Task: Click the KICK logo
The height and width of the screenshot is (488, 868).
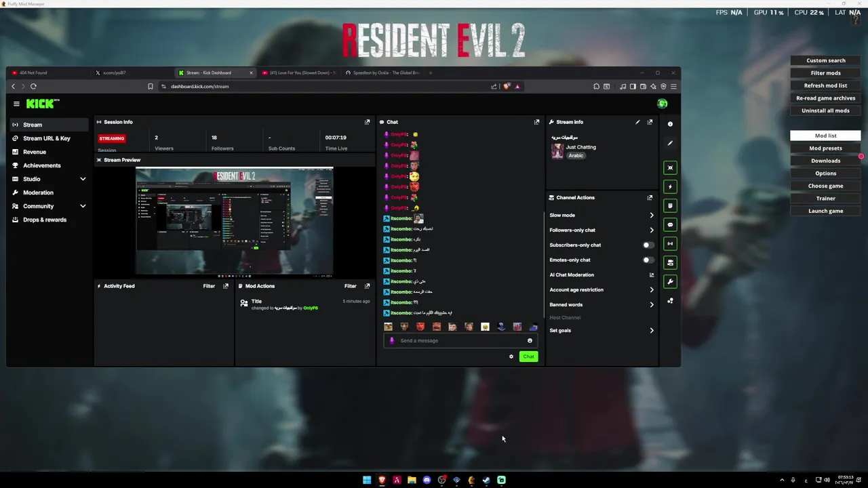Action: click(43, 104)
